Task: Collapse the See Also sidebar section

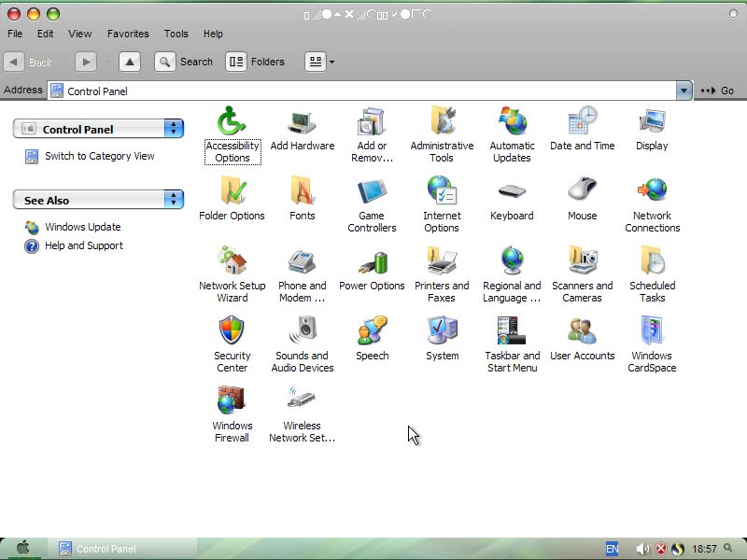Action: 174,199
